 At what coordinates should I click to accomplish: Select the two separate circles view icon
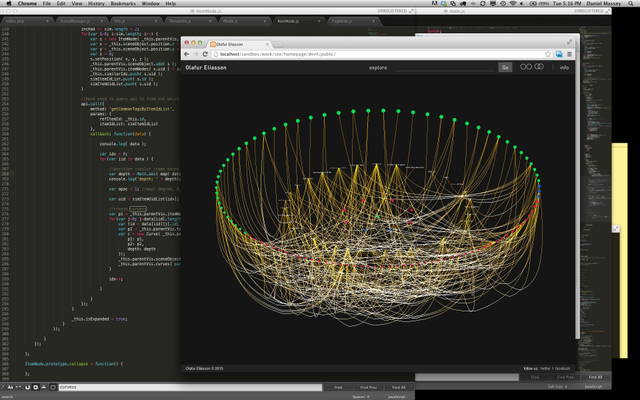coord(526,67)
